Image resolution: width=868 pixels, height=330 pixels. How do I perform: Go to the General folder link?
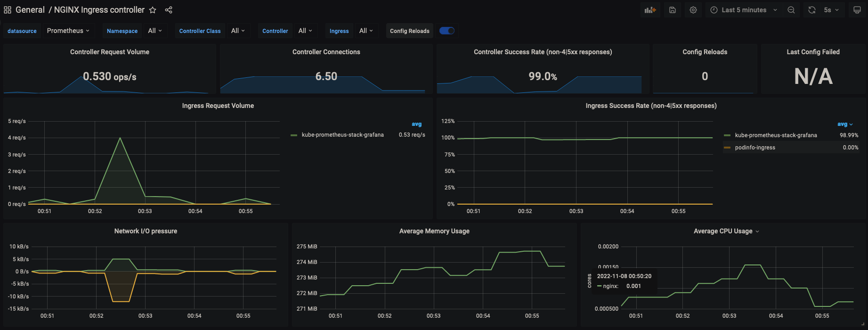pyautogui.click(x=30, y=10)
